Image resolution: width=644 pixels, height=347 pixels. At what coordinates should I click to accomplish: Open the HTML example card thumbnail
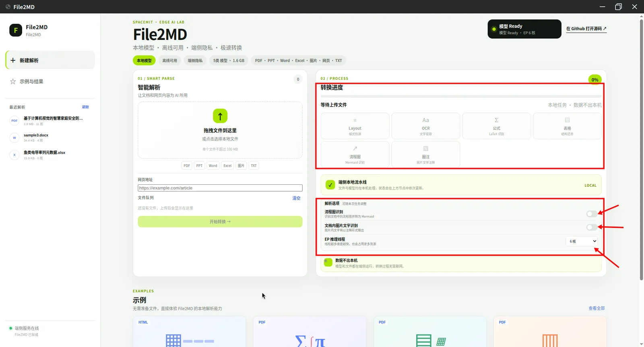point(190,331)
